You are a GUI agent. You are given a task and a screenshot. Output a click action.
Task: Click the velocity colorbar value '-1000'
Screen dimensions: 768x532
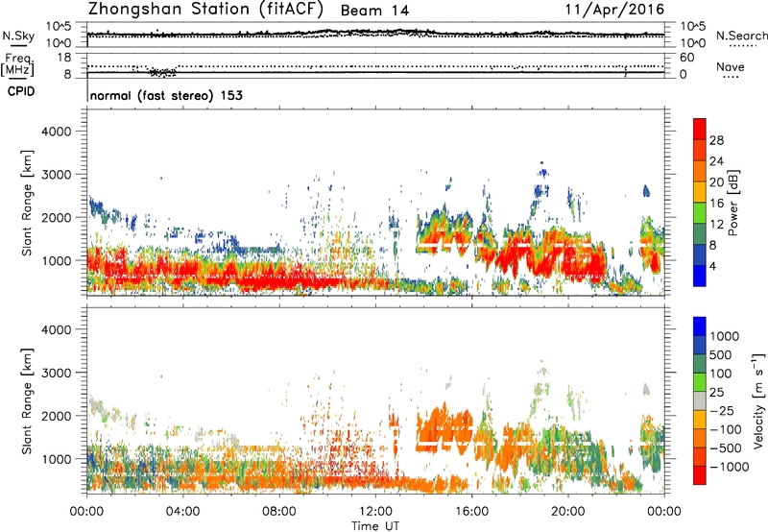pyautogui.click(x=730, y=467)
